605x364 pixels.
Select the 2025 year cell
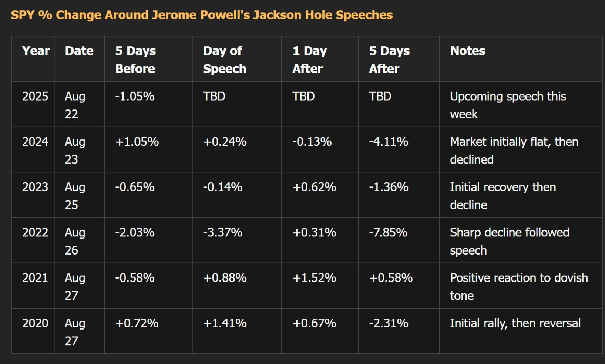click(35, 96)
